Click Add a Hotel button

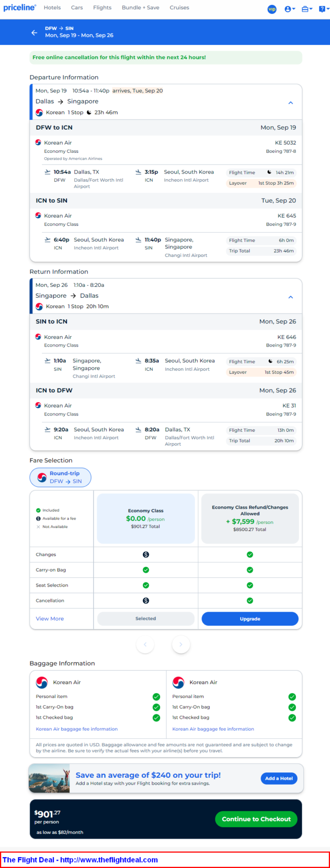279,778
